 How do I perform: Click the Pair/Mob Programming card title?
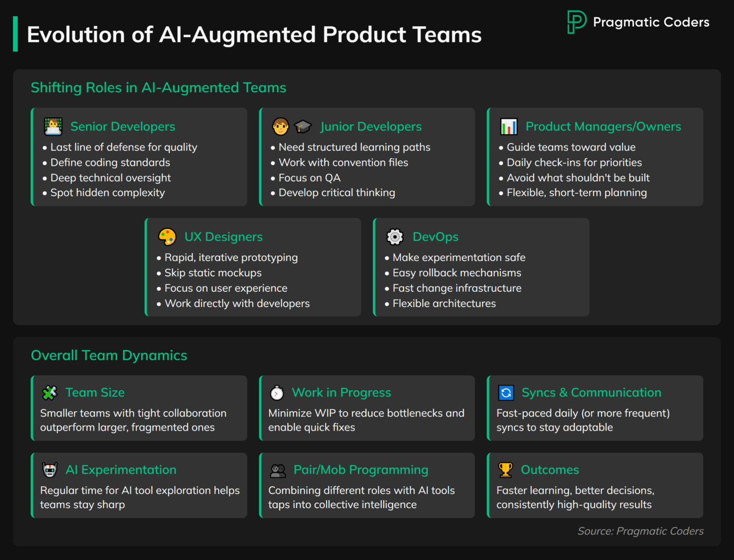361,470
